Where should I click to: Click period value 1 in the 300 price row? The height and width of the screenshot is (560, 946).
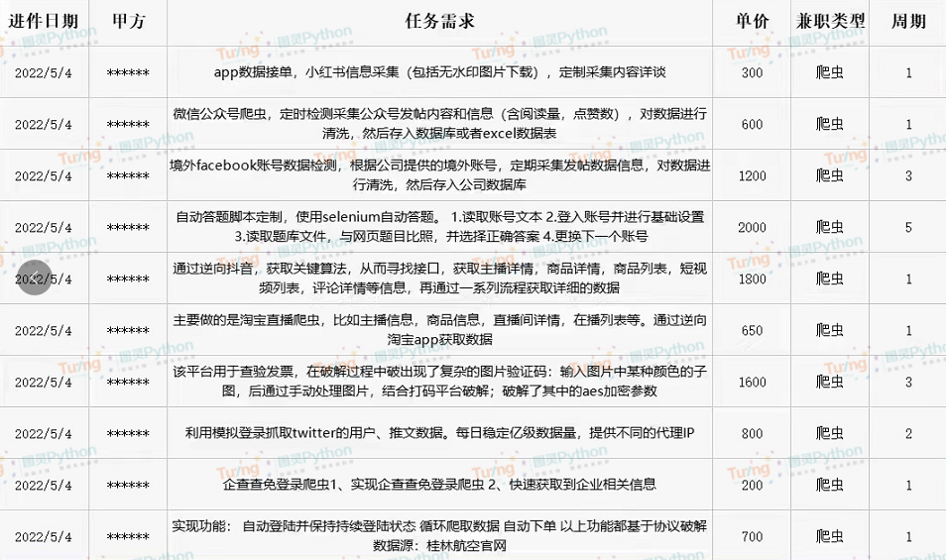pyautogui.click(x=908, y=73)
